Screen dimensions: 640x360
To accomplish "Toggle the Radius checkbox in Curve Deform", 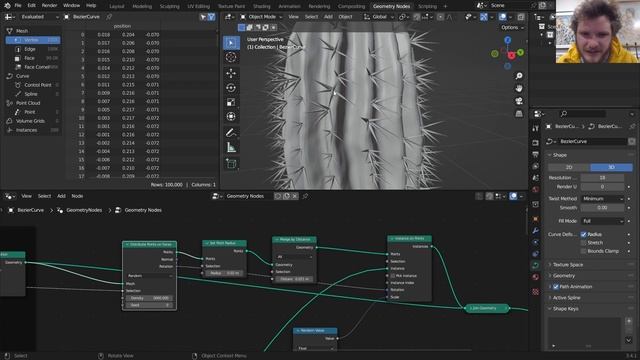I will tap(584, 234).
